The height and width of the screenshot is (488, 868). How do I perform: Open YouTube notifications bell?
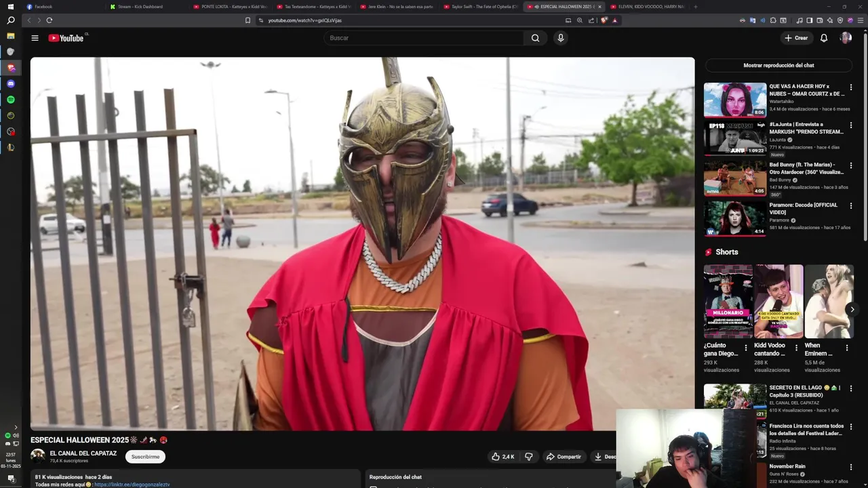pos(824,38)
